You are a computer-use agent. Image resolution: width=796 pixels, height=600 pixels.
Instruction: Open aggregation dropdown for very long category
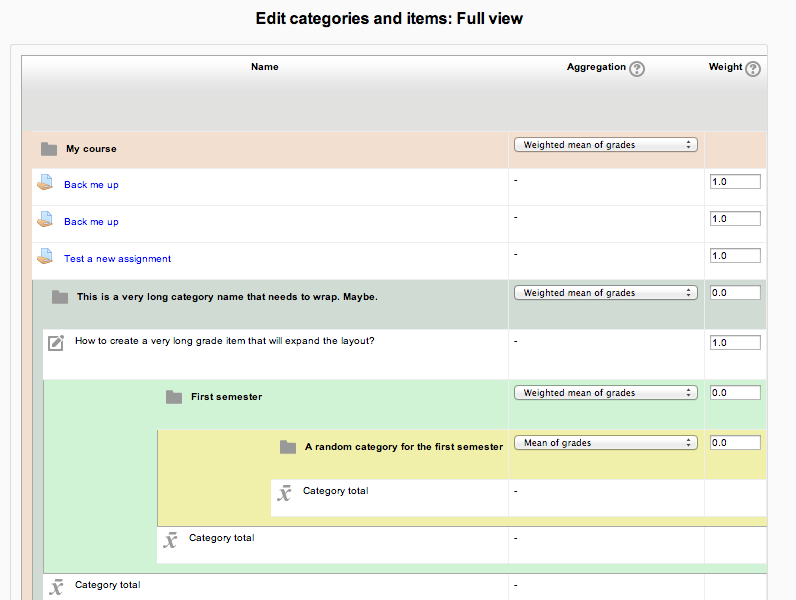pos(606,293)
